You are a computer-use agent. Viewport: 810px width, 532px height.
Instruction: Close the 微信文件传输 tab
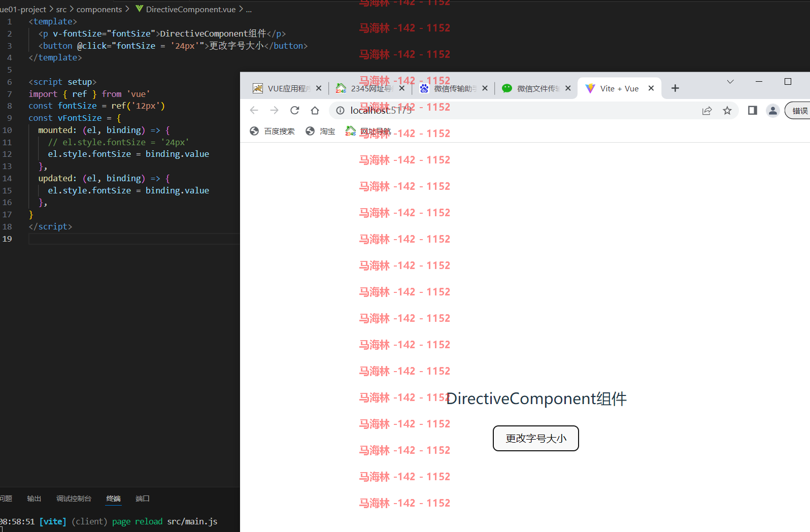(x=568, y=88)
